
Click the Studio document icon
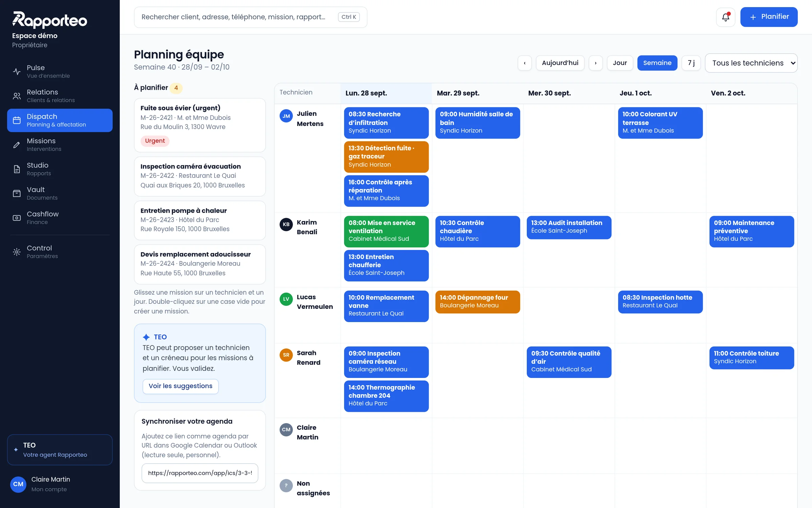coord(17,169)
